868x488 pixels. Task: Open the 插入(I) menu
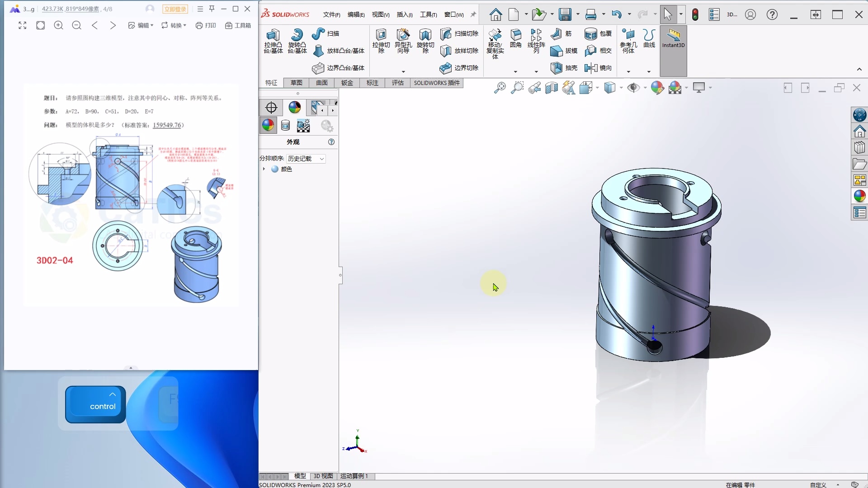tap(404, 14)
